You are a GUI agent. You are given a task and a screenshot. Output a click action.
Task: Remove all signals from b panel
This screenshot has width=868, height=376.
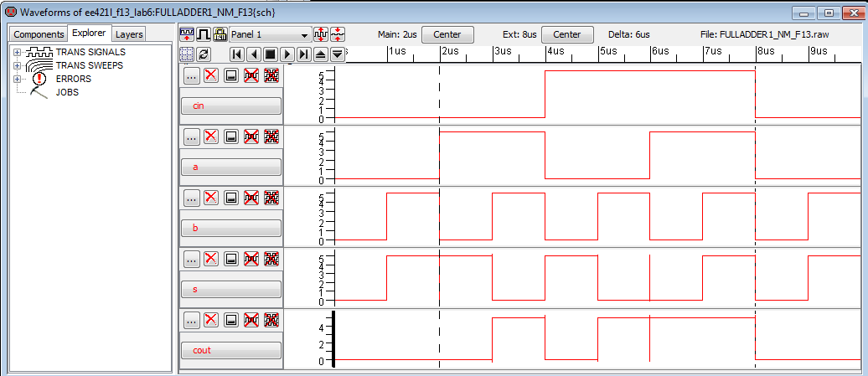point(271,198)
